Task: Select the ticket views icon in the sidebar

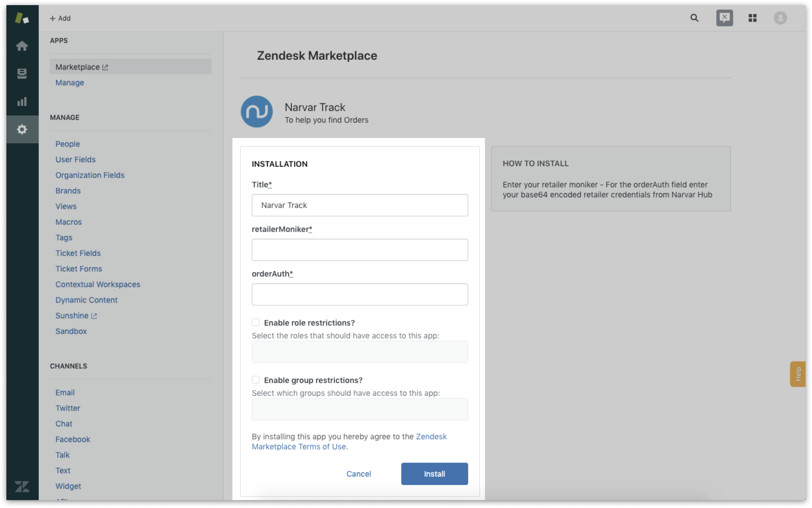Action: pos(22,73)
